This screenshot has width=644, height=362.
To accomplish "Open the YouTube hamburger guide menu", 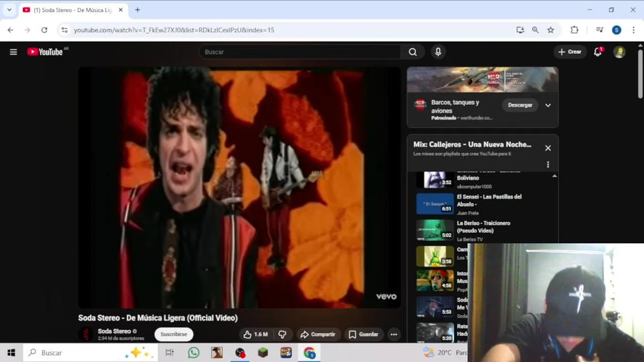I will point(14,52).
